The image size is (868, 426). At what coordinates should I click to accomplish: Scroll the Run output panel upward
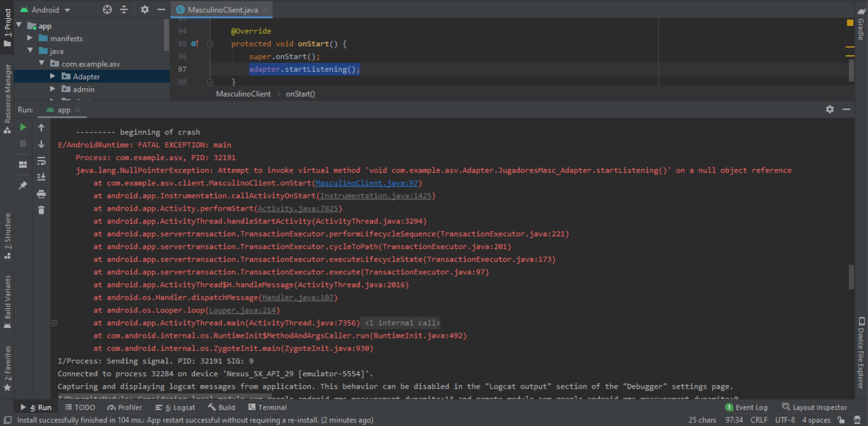(x=42, y=128)
